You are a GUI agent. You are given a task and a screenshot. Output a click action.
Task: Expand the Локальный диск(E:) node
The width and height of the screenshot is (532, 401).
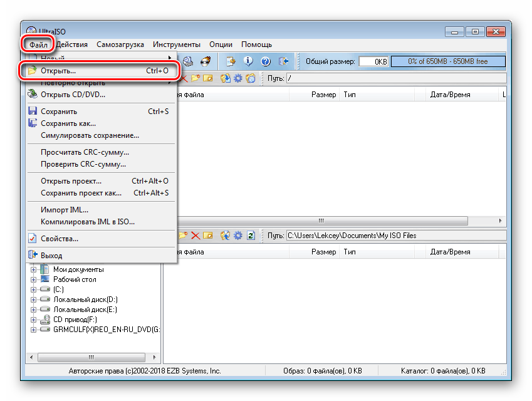[33, 310]
